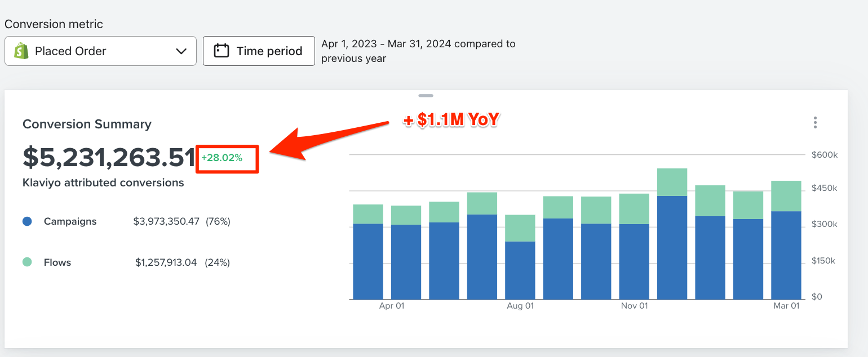Viewport: 868px width, 357px height.
Task: Click the +28.02% change indicator
Action: [x=222, y=158]
